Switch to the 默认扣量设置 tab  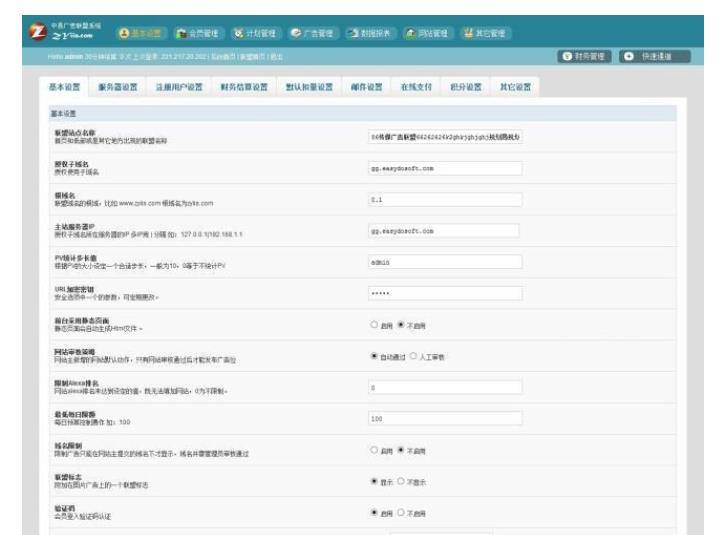[309, 87]
